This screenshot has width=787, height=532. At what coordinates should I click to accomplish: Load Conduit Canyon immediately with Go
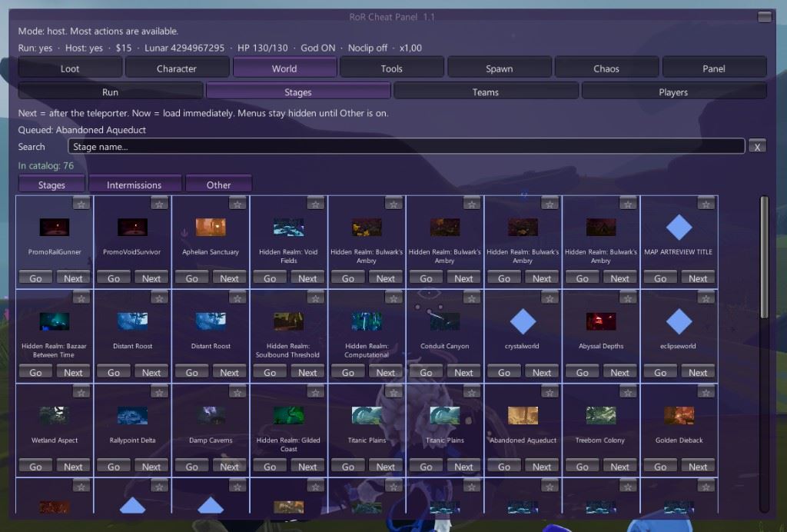click(426, 372)
